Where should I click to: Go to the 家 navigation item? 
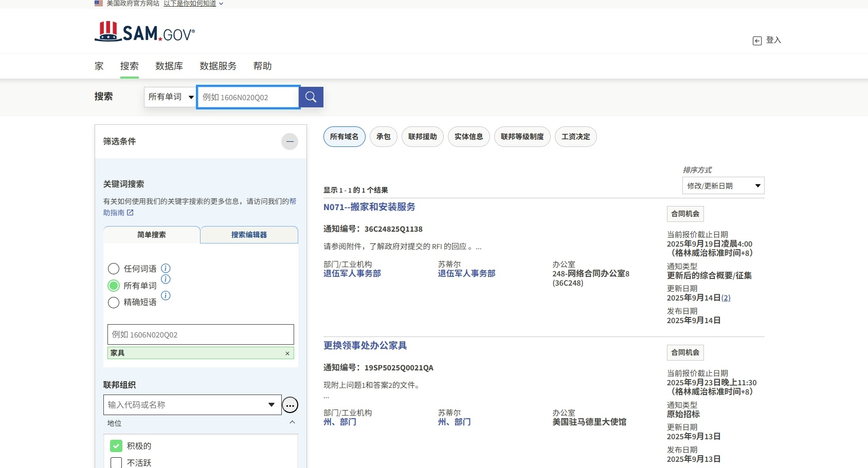(99, 66)
